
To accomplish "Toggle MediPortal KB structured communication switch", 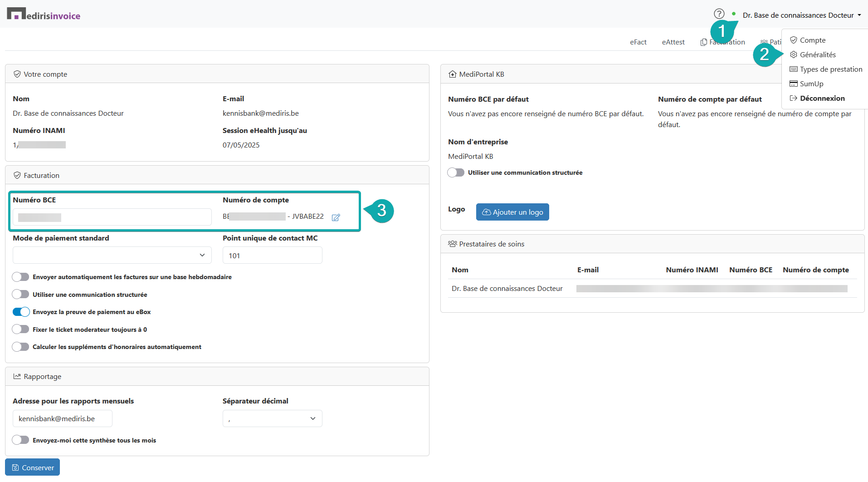I will tap(456, 172).
